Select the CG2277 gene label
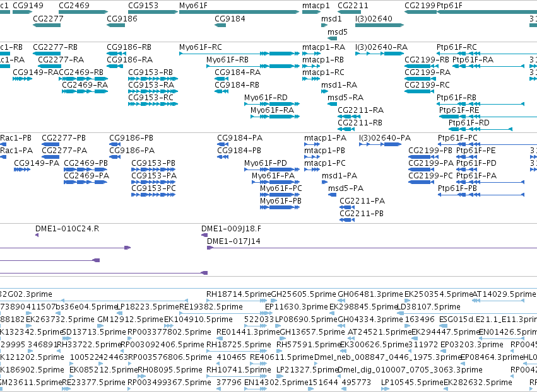This screenshot has width=537, height=392. (49, 18)
